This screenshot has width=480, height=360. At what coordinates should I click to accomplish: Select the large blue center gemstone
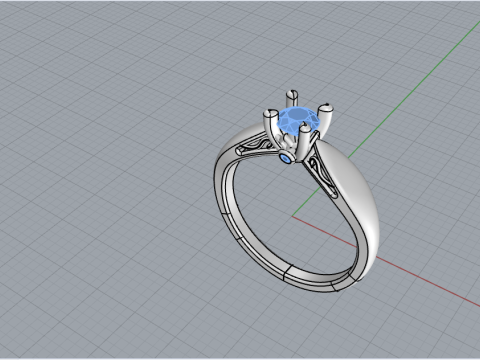click(x=297, y=119)
